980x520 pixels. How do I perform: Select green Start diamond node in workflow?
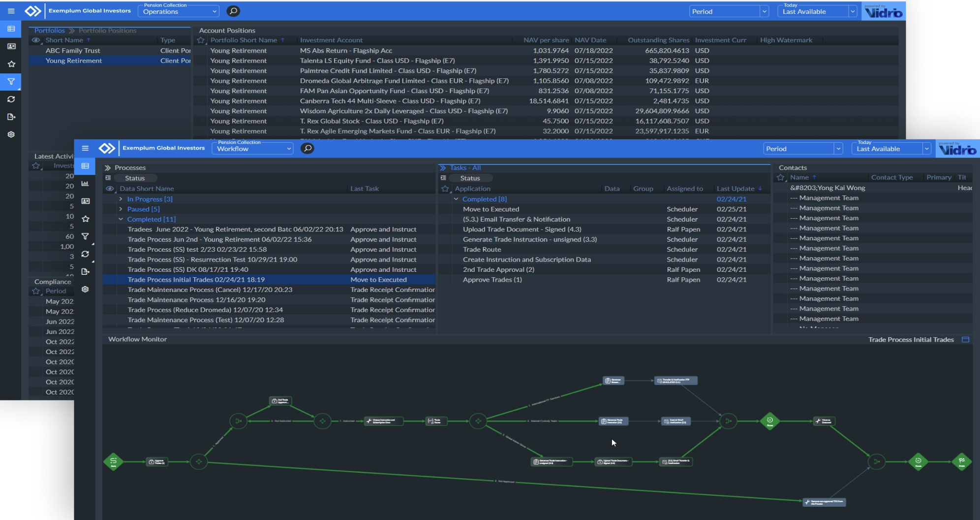point(113,461)
